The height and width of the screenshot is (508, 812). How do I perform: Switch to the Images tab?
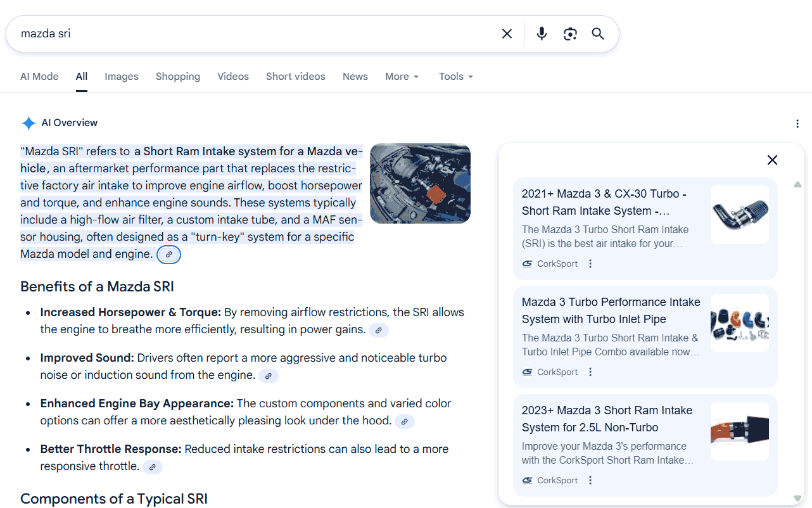(x=122, y=77)
